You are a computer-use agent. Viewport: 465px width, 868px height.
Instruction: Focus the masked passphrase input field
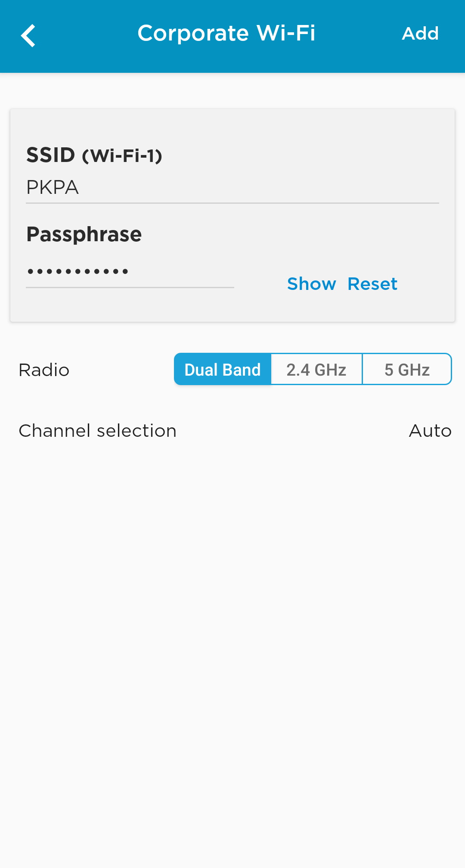[x=129, y=272]
